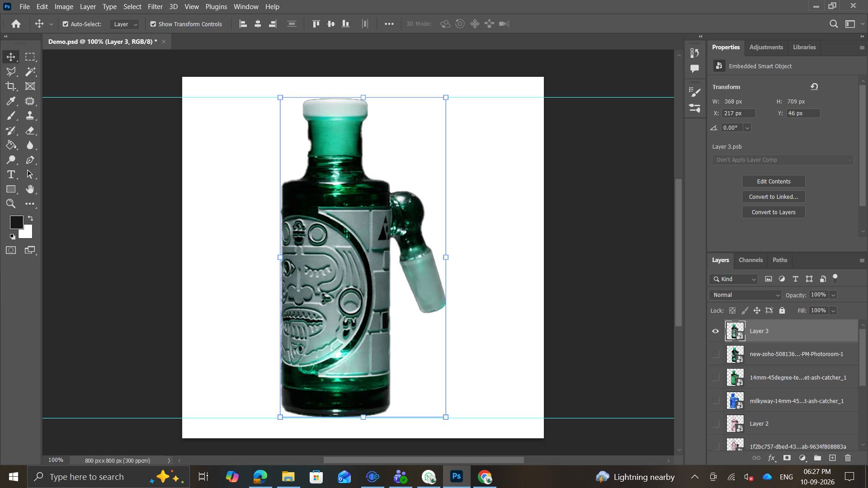This screenshot has height=488, width=868.
Task: Select the Magic Wand tool
Action: (x=30, y=71)
